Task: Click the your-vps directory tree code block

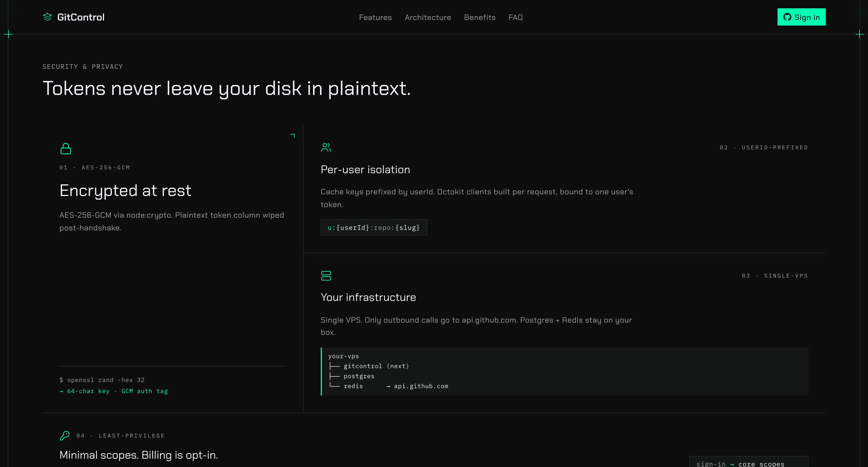Action: point(564,371)
